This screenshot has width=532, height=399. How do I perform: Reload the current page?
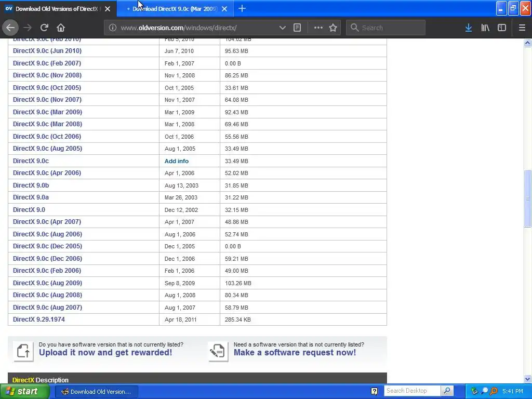click(x=44, y=28)
